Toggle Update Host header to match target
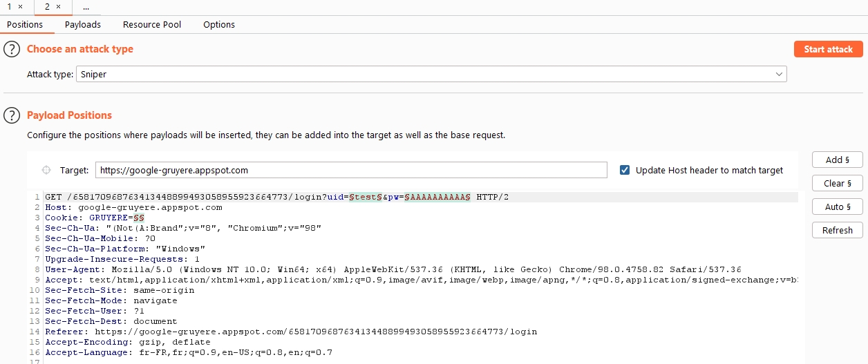 625,170
